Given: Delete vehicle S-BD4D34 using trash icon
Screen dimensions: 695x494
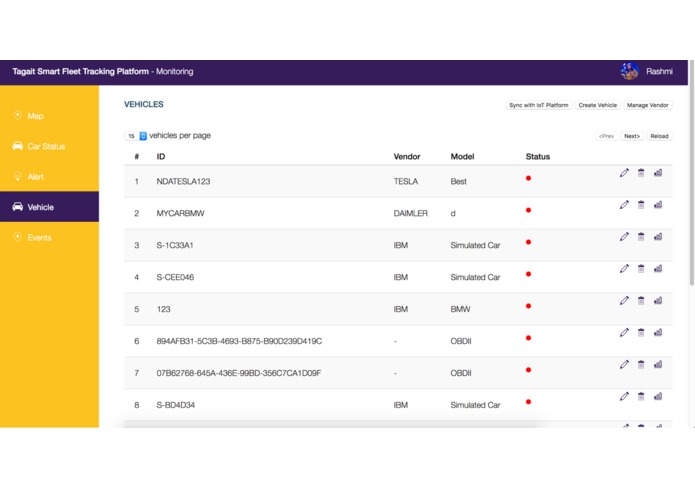Looking at the screenshot, I should point(641,396).
